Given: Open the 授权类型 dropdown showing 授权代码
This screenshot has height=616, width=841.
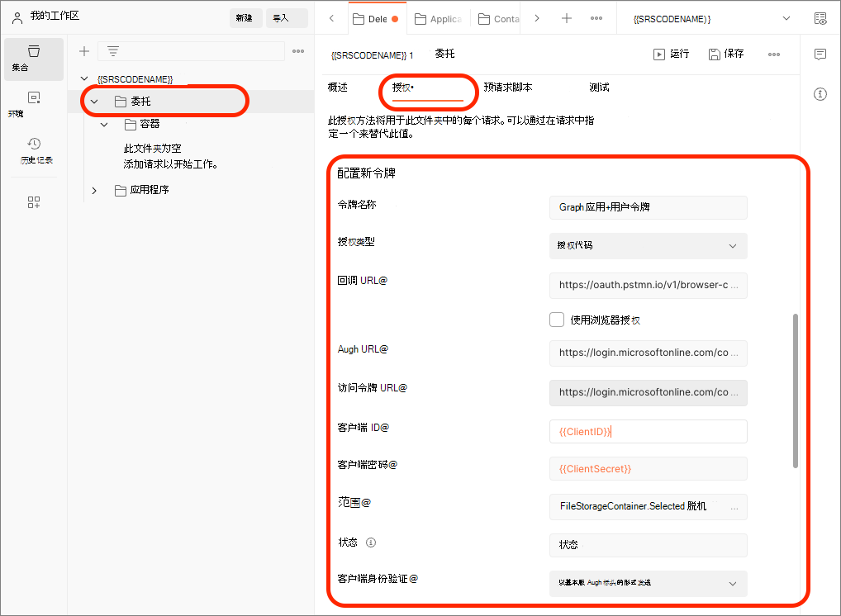Looking at the screenshot, I should [648, 245].
